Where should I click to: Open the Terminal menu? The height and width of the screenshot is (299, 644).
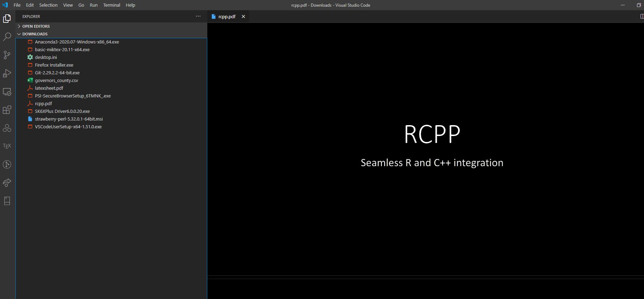[111, 5]
